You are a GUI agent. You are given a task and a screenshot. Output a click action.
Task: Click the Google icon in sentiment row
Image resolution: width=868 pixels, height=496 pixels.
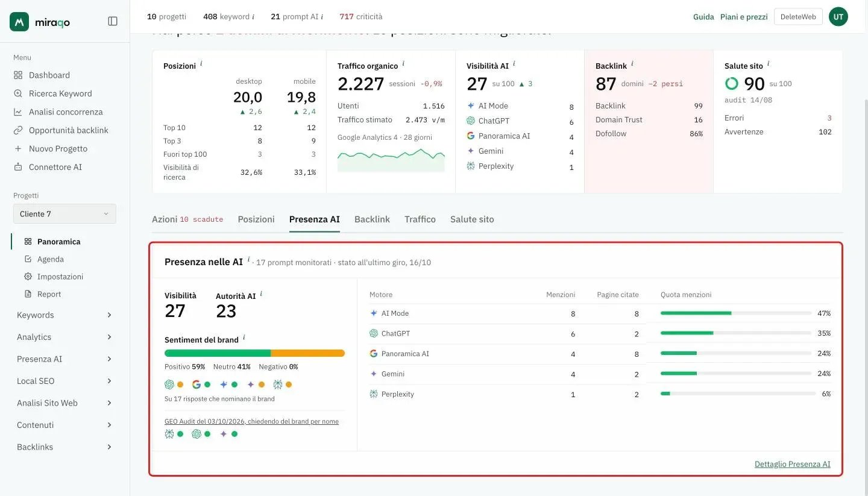[x=196, y=385]
